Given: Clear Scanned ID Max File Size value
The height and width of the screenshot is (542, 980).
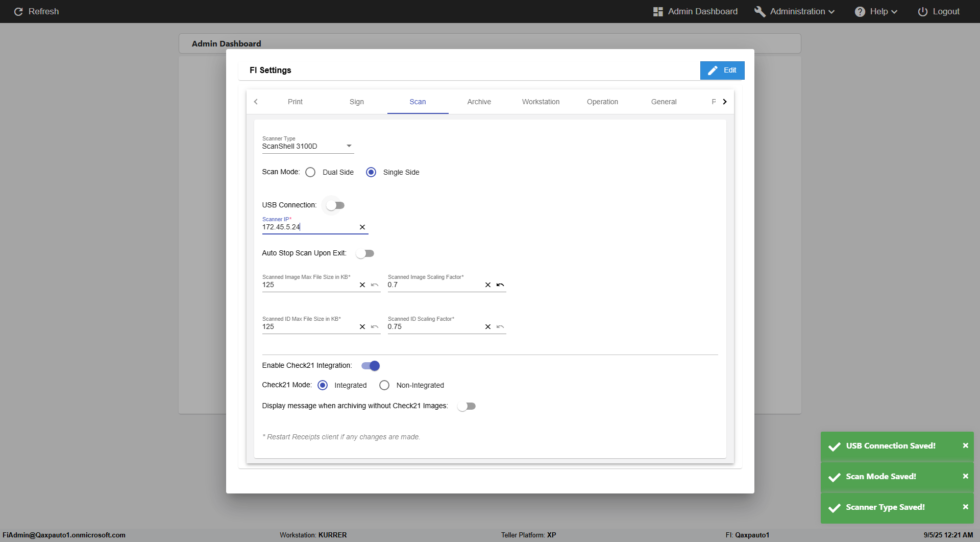Looking at the screenshot, I should point(362,326).
